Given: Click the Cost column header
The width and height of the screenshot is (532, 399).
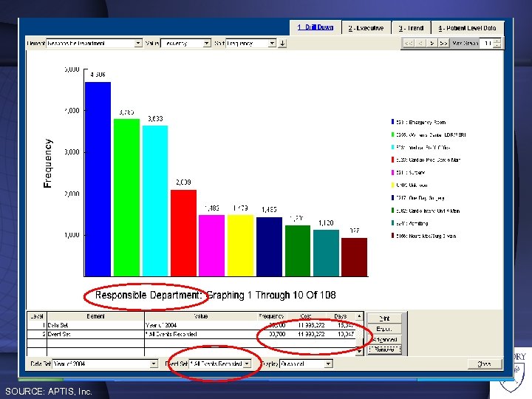Looking at the screenshot, I should click(306, 316).
